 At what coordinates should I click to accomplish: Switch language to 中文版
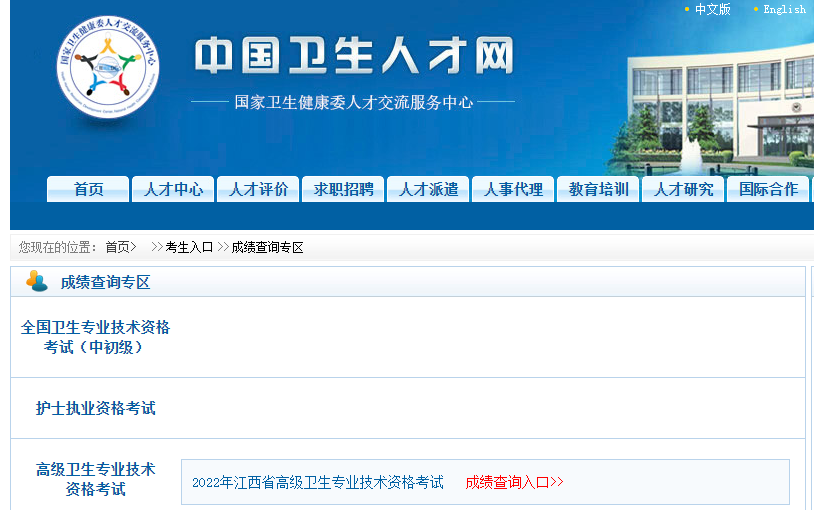click(x=712, y=9)
